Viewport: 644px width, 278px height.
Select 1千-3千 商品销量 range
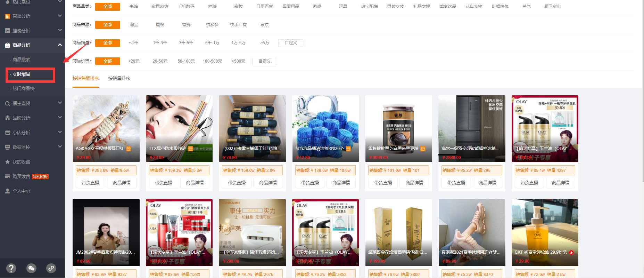coord(160,43)
